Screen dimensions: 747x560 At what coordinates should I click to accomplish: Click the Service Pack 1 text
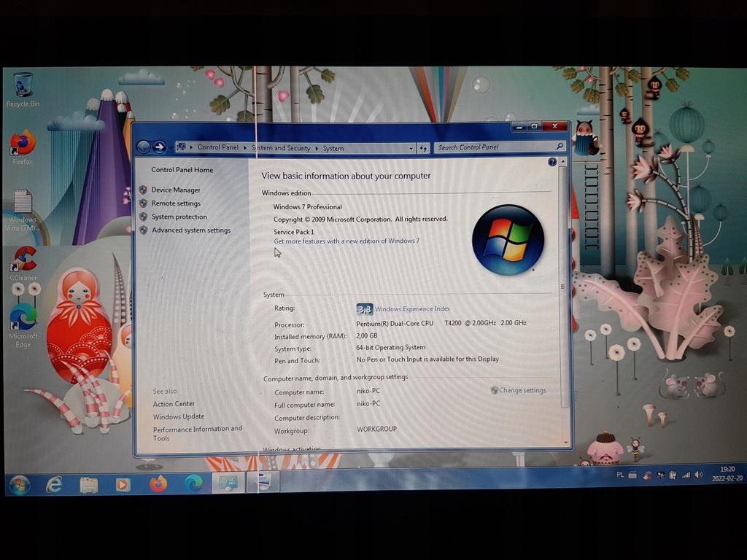coord(293,232)
